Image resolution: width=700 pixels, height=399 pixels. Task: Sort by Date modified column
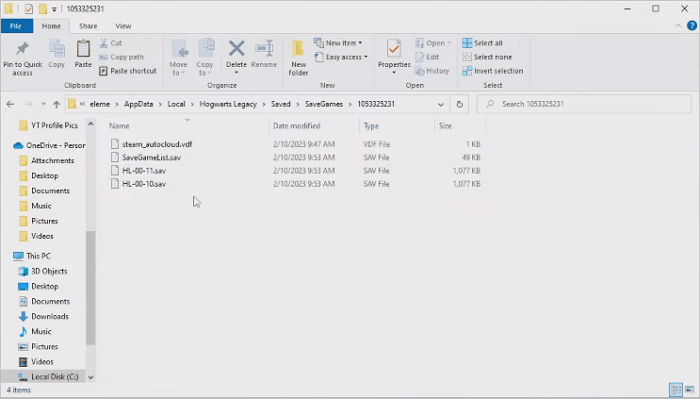point(296,126)
